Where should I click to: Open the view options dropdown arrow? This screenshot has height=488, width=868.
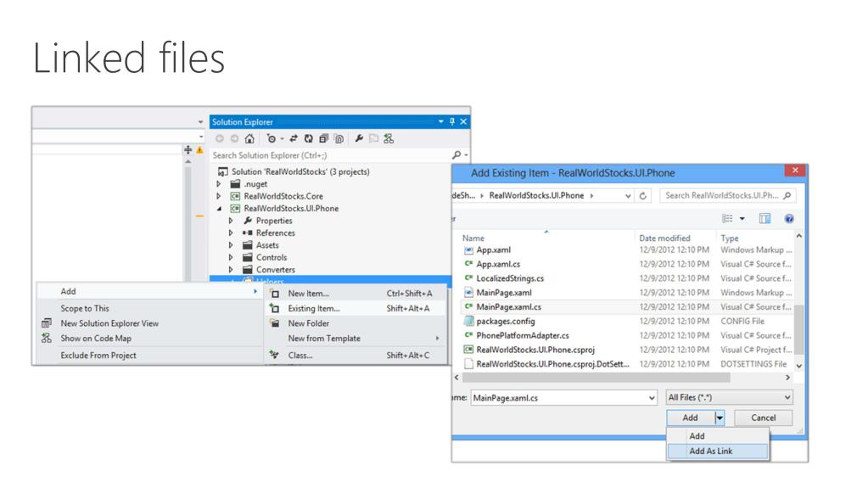click(x=742, y=219)
